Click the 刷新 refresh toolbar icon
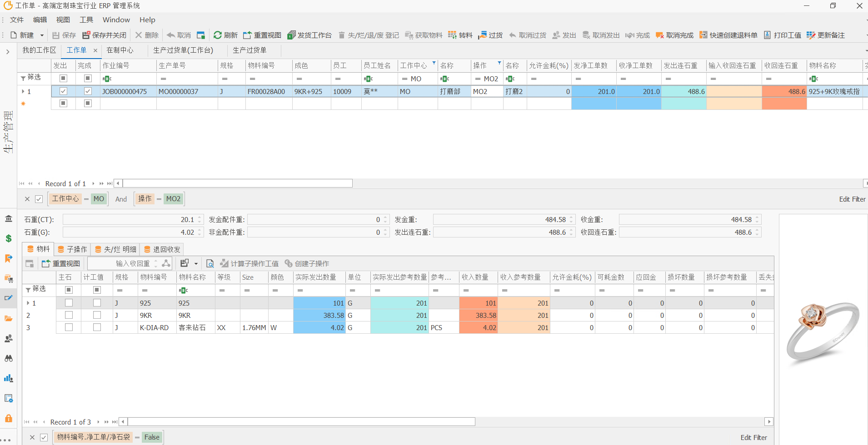The image size is (868, 445). coord(218,35)
